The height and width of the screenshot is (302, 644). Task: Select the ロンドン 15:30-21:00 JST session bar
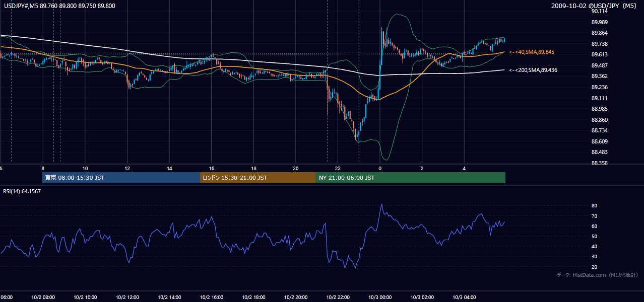[258, 178]
